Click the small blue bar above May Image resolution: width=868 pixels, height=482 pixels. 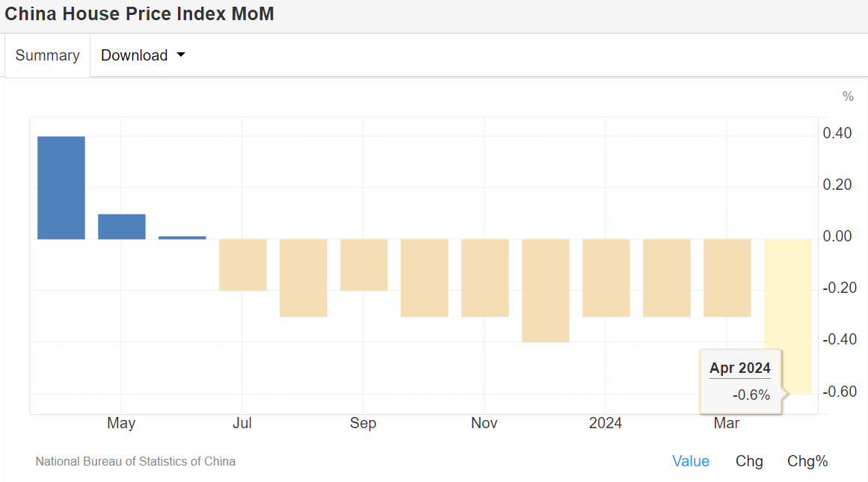click(122, 226)
